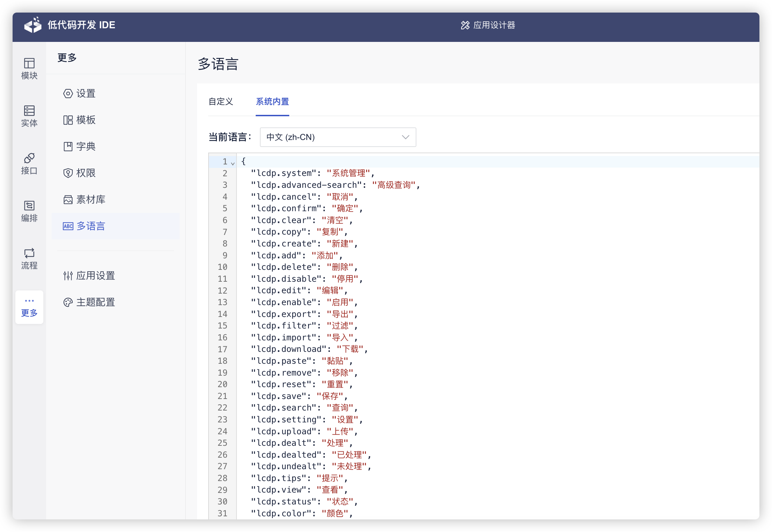
Task: Expand the 当前语言 language dropdown
Action: [338, 137]
